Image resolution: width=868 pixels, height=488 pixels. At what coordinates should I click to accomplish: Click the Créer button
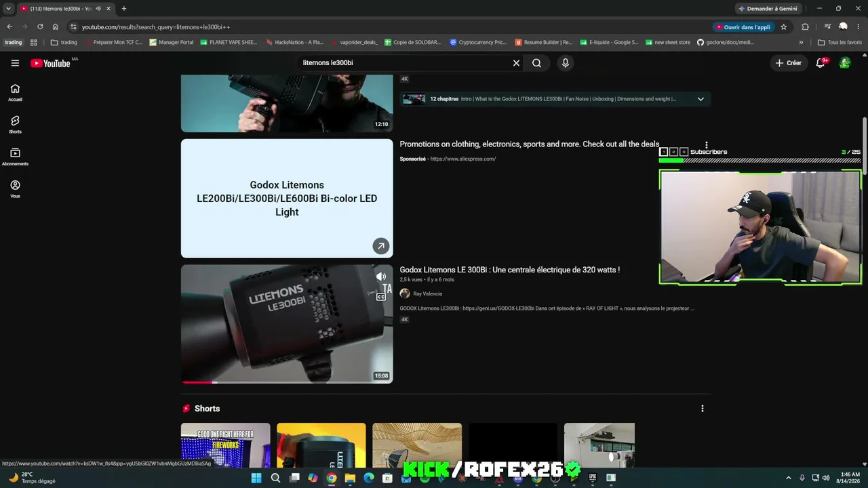tap(789, 63)
